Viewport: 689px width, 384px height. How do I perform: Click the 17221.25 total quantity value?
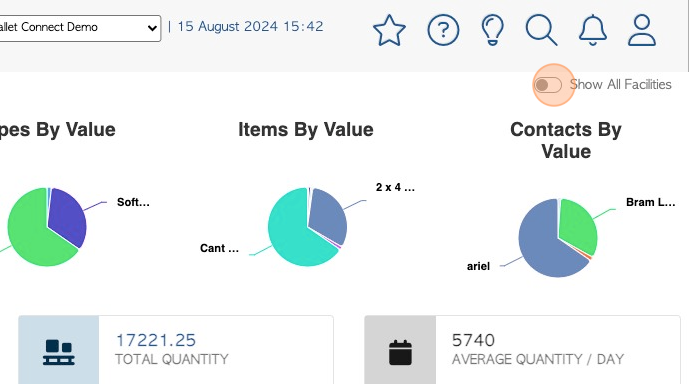pos(156,340)
